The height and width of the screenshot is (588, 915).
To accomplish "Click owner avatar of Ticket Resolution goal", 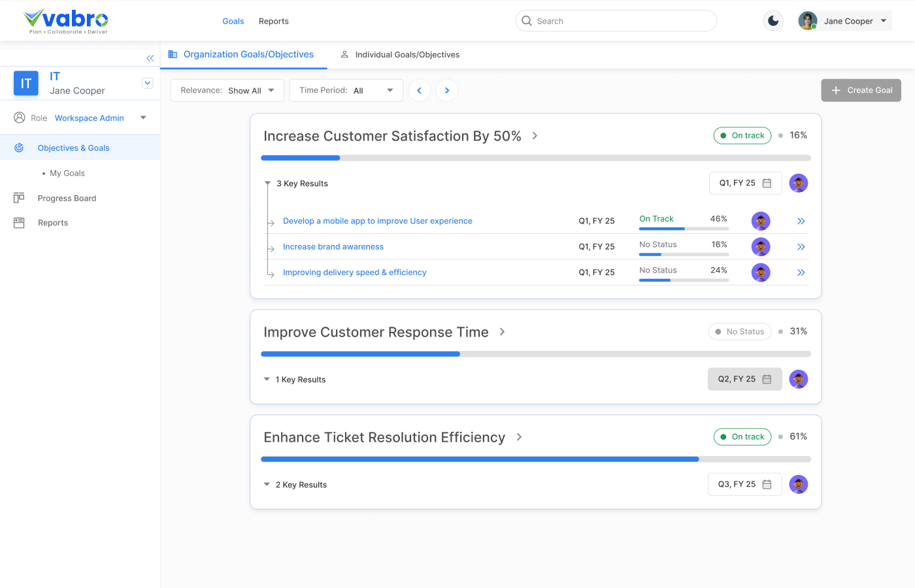I will [799, 484].
